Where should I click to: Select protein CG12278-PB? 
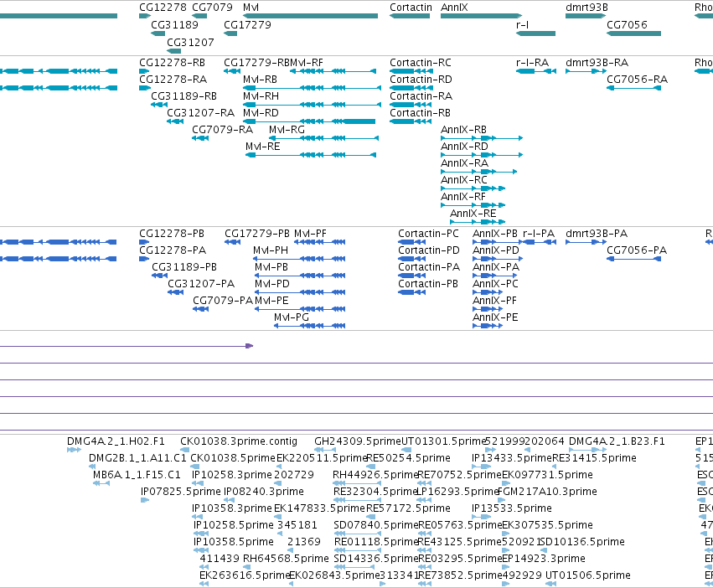tap(144, 242)
